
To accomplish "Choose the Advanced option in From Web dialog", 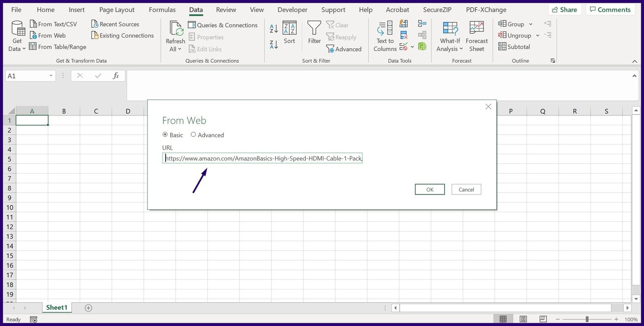I will [193, 135].
